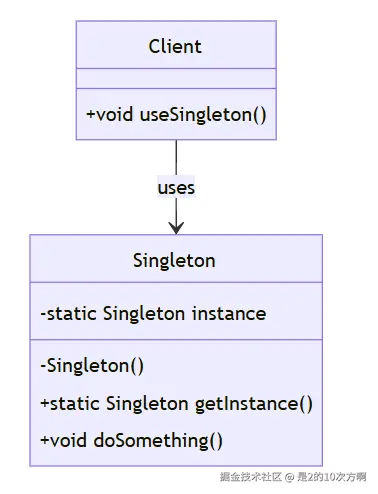Click Singleton return type in getInstance line

point(147,404)
